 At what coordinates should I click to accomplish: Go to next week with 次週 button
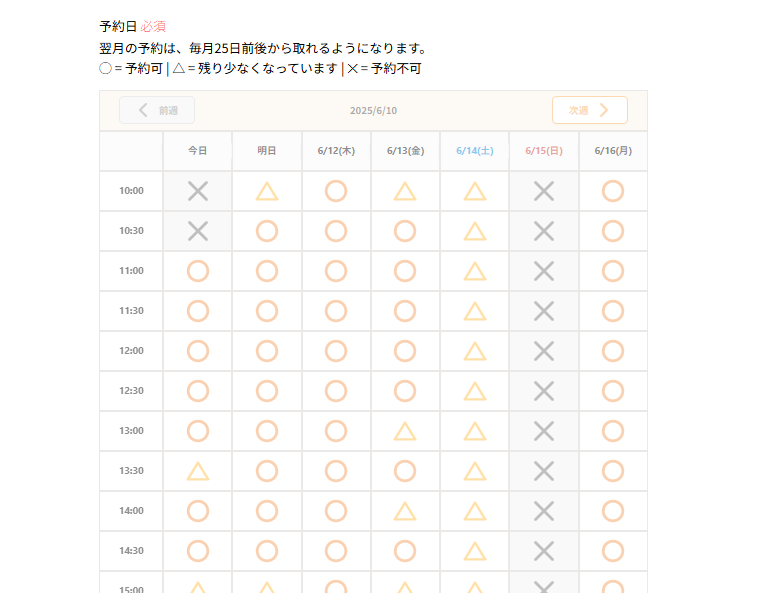pyautogui.click(x=590, y=110)
